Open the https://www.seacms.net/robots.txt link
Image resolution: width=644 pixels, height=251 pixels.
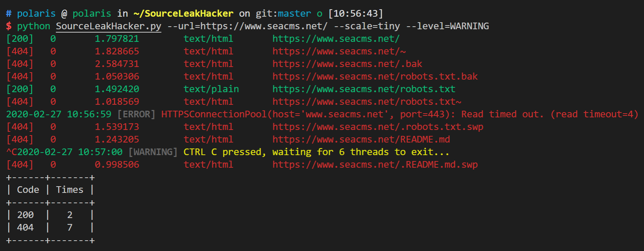(364, 89)
